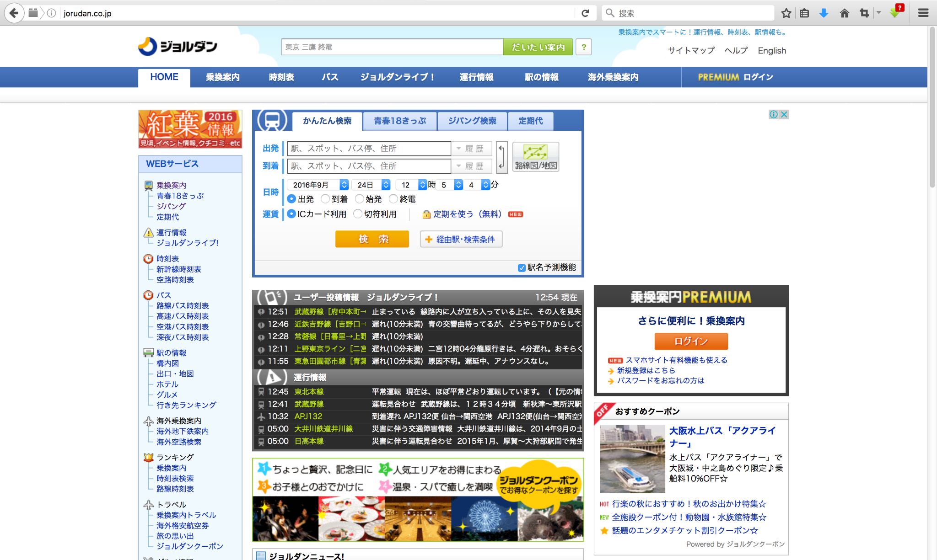937x560 pixels.
Task: Click the orange ログイン button in PREMIUM box
Action: tap(691, 341)
